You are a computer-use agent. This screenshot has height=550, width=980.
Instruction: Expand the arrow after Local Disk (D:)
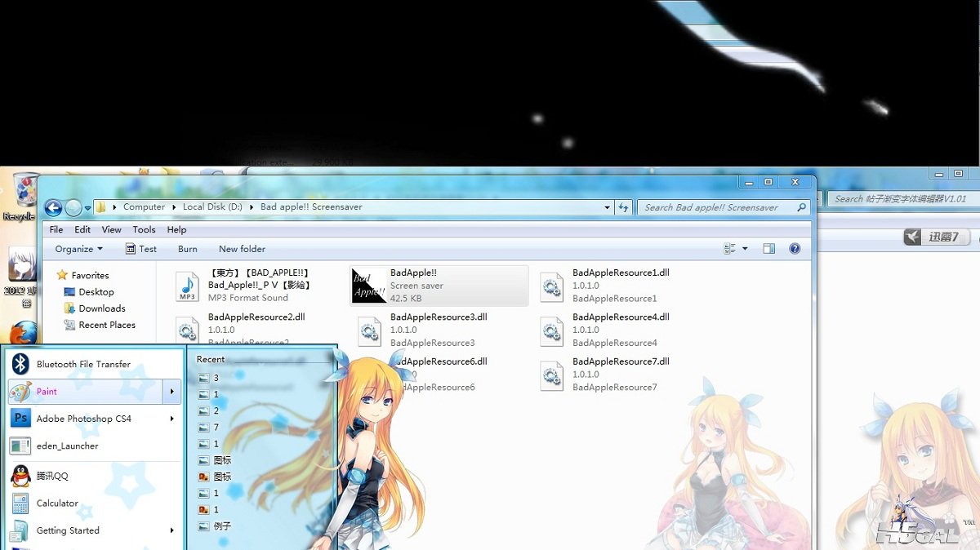(252, 207)
